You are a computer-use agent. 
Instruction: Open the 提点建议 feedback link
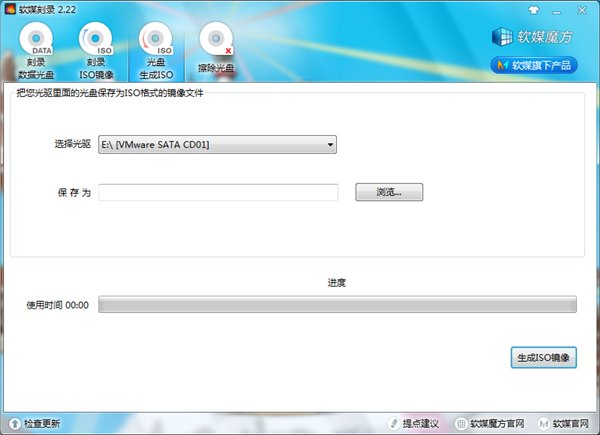click(x=415, y=424)
